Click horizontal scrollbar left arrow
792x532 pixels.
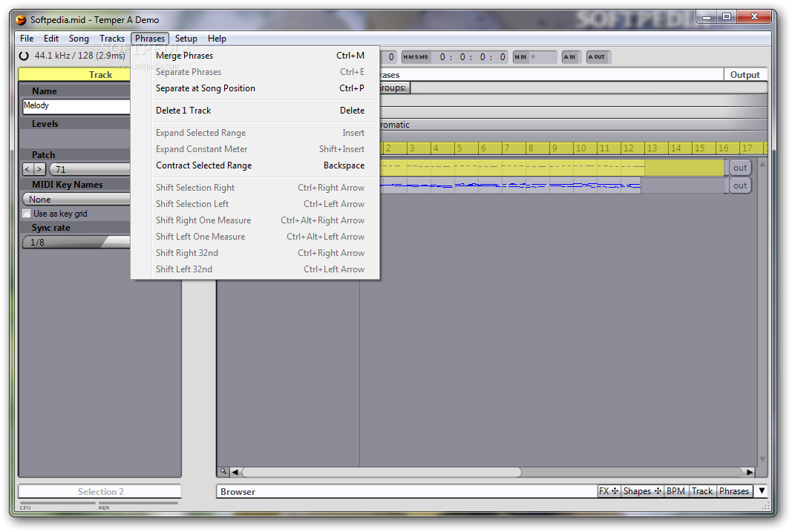(235, 472)
